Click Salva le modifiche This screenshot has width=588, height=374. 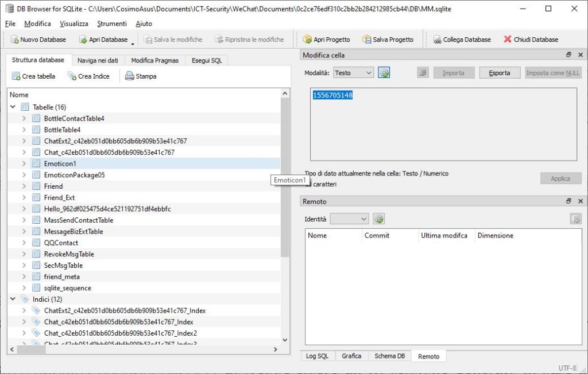pyautogui.click(x=173, y=40)
